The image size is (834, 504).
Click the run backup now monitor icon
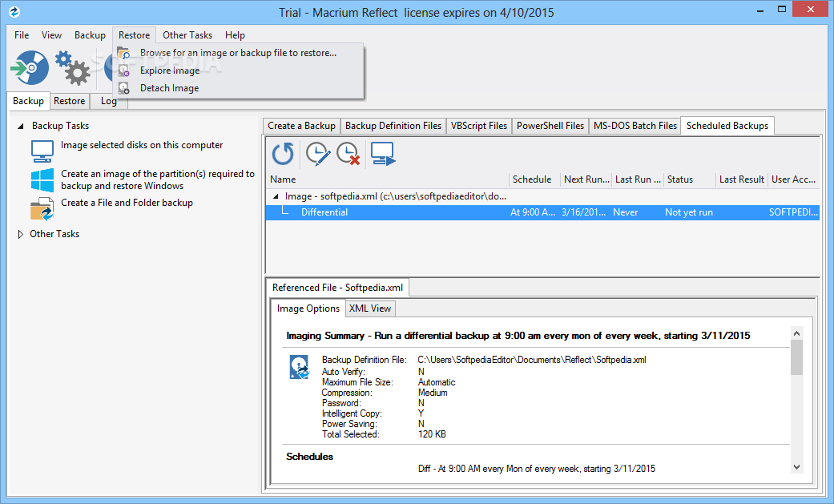[383, 154]
